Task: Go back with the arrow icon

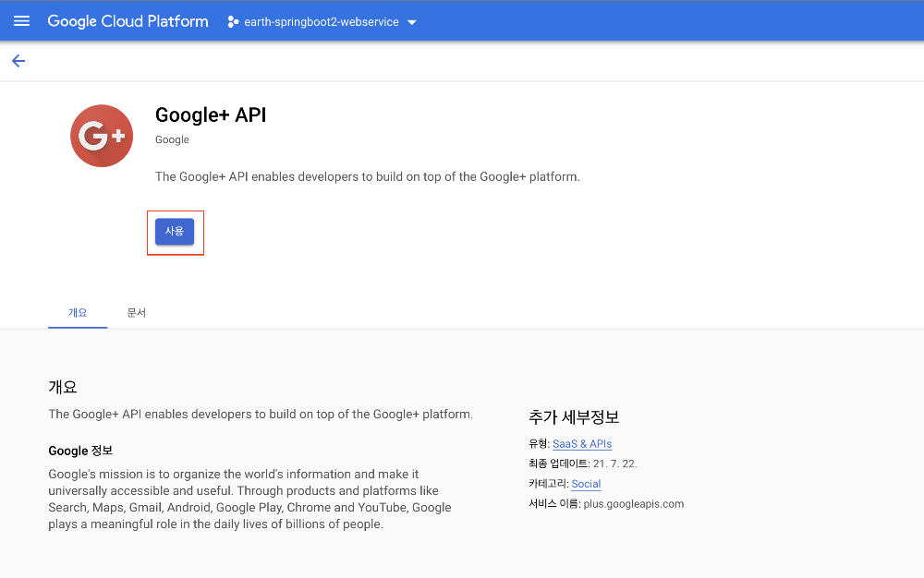Action: coord(18,61)
